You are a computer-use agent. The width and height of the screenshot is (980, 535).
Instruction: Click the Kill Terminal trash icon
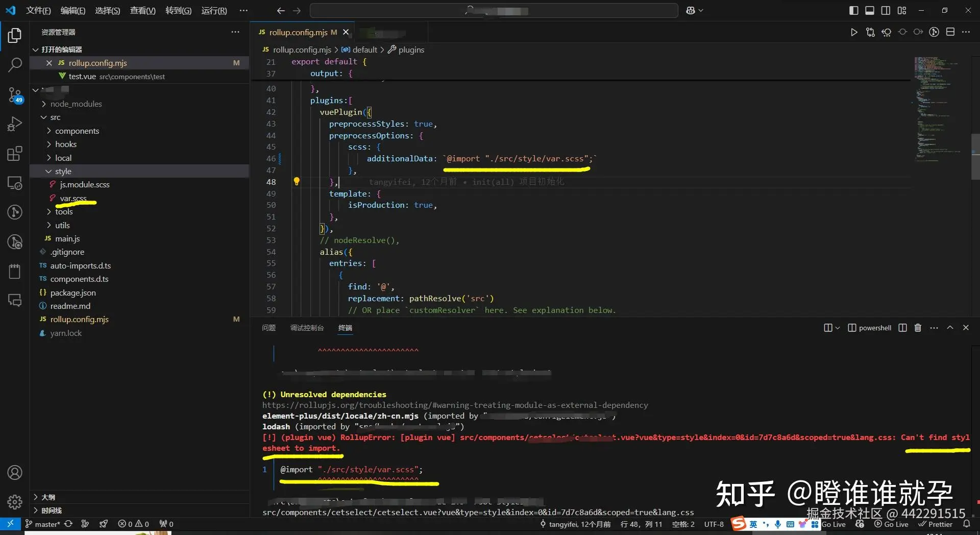click(918, 328)
